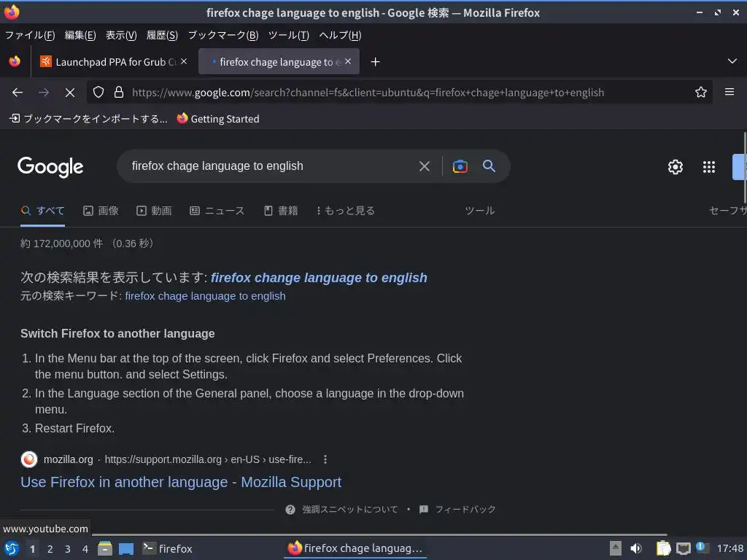
Task: Switch to workspace 4
Action: click(x=85, y=549)
